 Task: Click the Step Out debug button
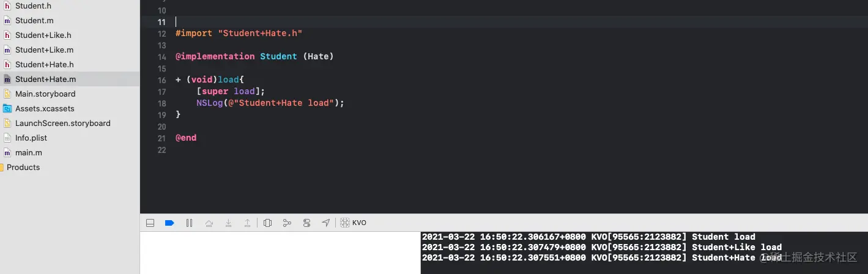click(247, 223)
